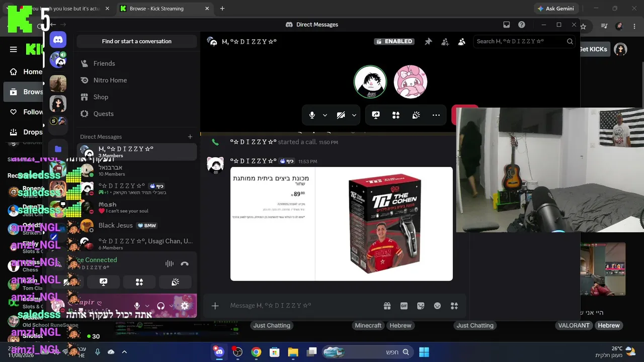The width and height of the screenshot is (644, 362).
Task: Mute the microphone in the call controls
Action: [312, 115]
